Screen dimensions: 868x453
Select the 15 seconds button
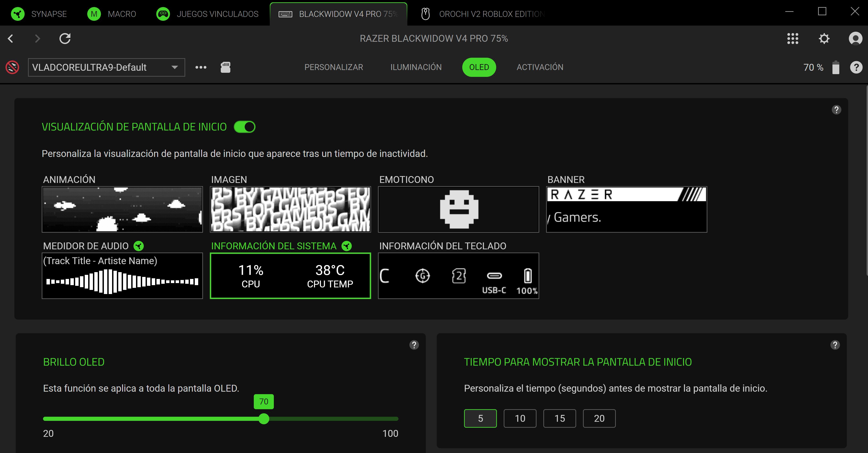point(559,418)
